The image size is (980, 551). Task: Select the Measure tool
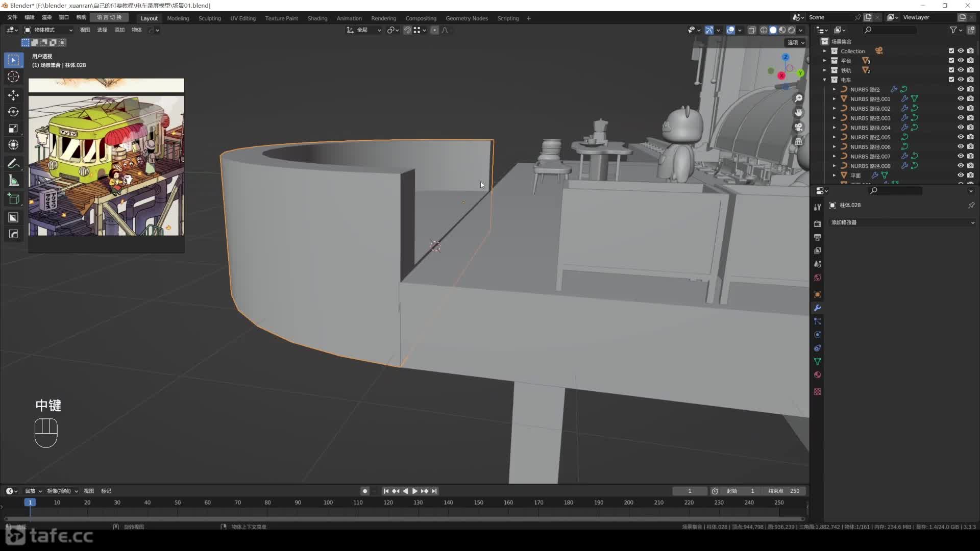(x=14, y=181)
